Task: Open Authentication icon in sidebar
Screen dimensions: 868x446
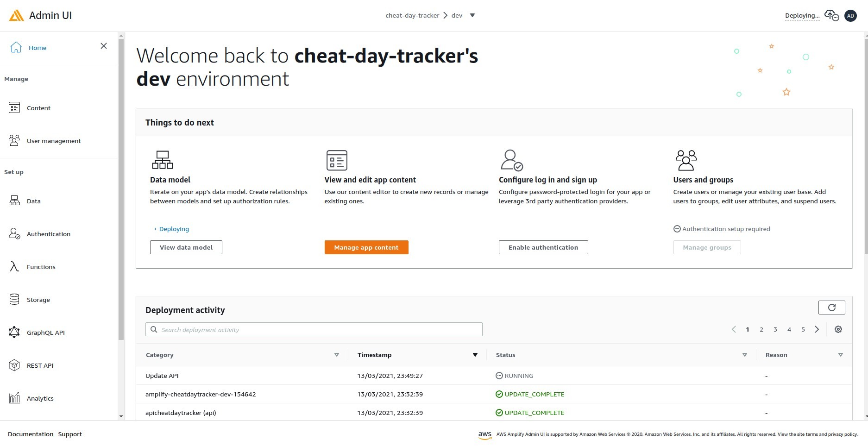Action: point(14,233)
